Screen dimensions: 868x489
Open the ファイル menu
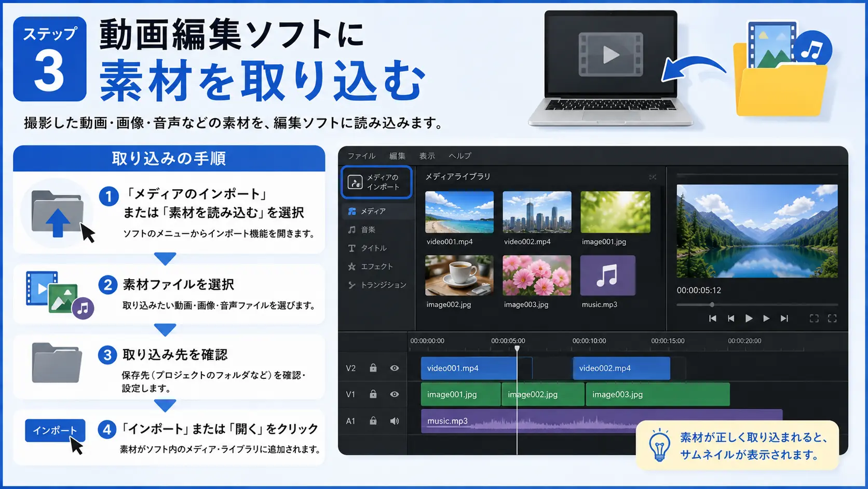pos(361,156)
